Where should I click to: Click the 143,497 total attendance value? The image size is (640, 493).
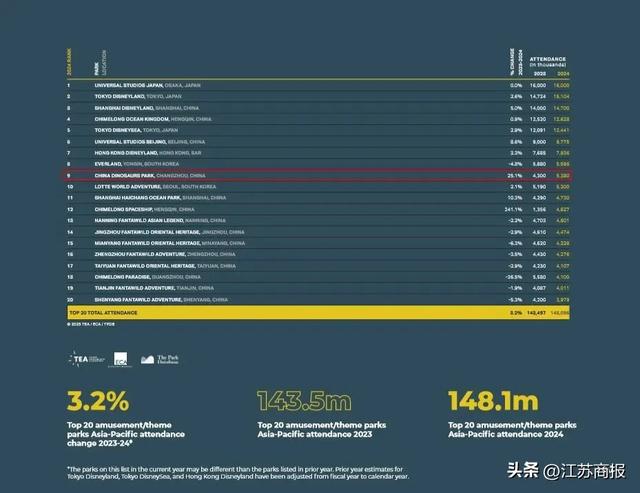tap(536, 313)
